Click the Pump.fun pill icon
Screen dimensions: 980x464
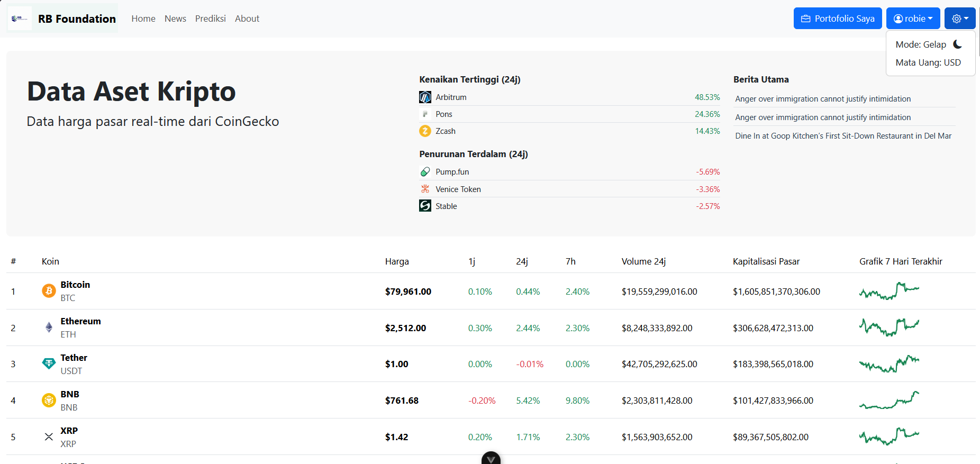(x=425, y=172)
